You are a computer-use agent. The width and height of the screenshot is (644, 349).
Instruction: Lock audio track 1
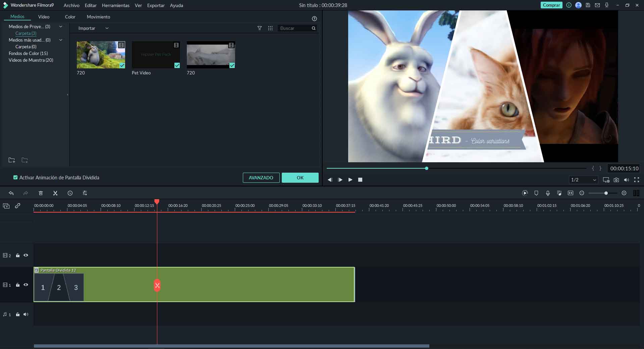pos(18,314)
